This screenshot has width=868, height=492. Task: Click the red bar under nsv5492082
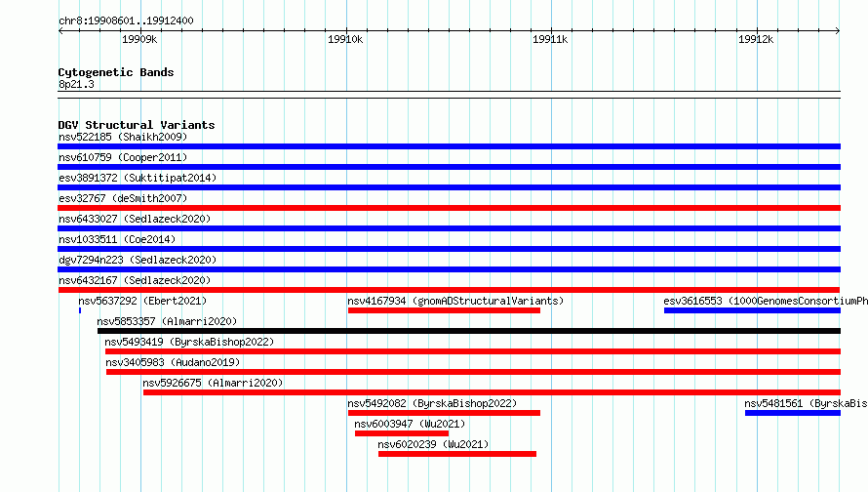(x=444, y=413)
